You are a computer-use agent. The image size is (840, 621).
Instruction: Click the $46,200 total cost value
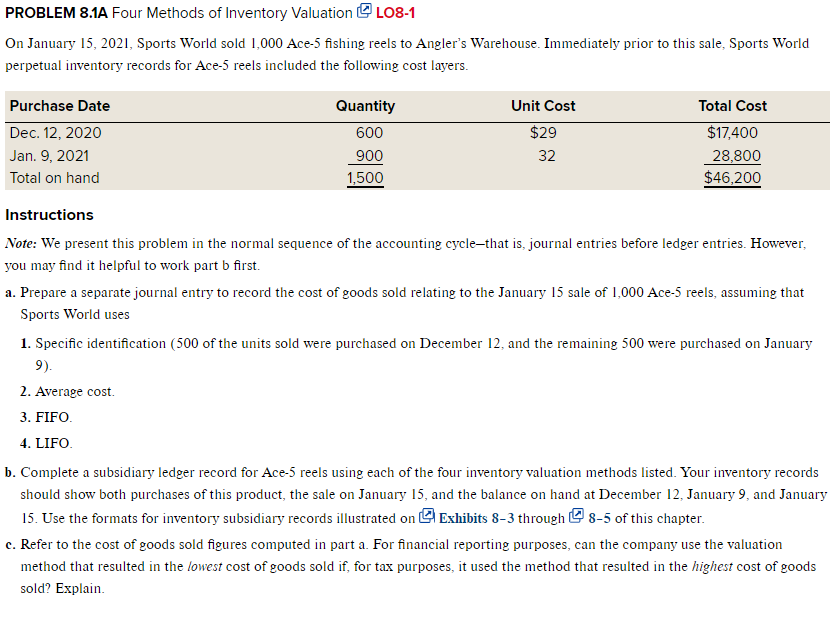click(x=732, y=178)
